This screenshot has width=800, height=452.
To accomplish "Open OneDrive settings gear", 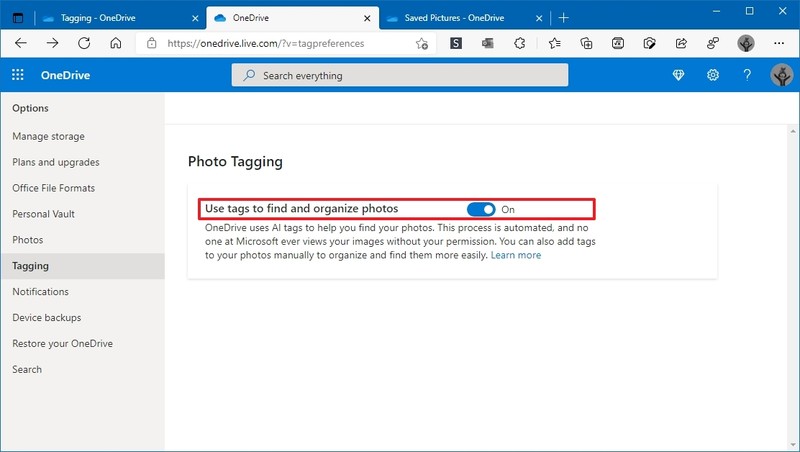I will 713,75.
